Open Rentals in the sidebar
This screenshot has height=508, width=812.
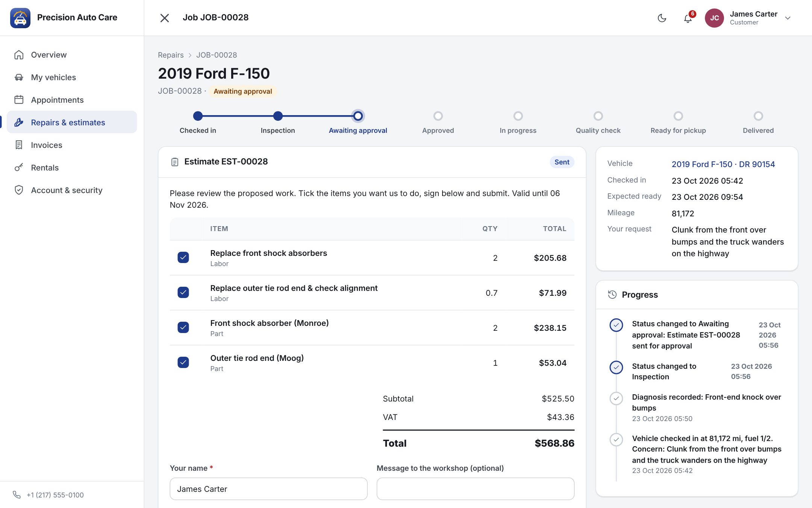[x=72, y=167]
